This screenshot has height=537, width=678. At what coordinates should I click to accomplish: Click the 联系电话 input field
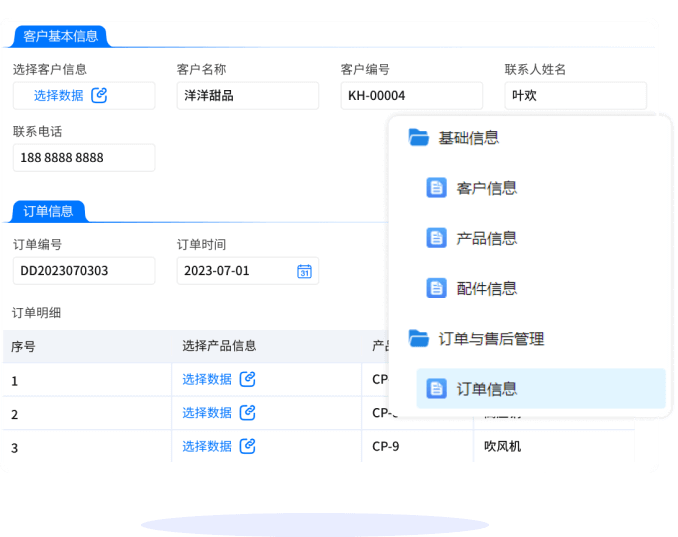[83, 158]
